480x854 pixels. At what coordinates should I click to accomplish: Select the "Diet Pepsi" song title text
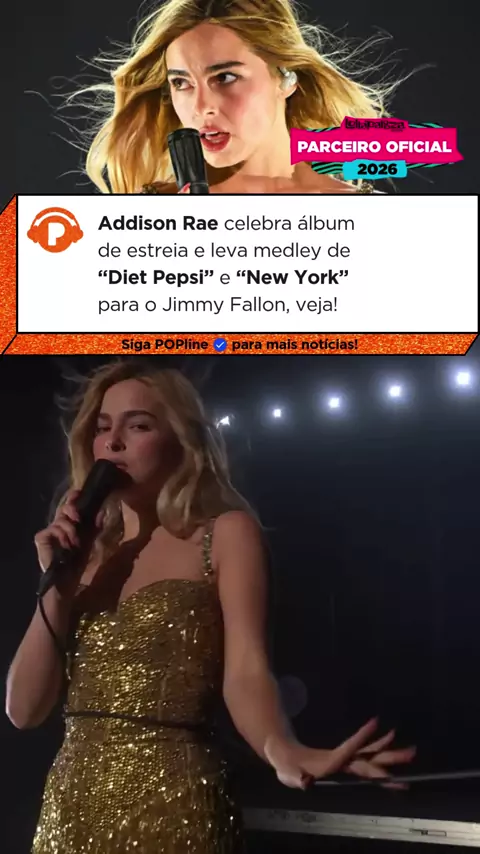click(156, 278)
